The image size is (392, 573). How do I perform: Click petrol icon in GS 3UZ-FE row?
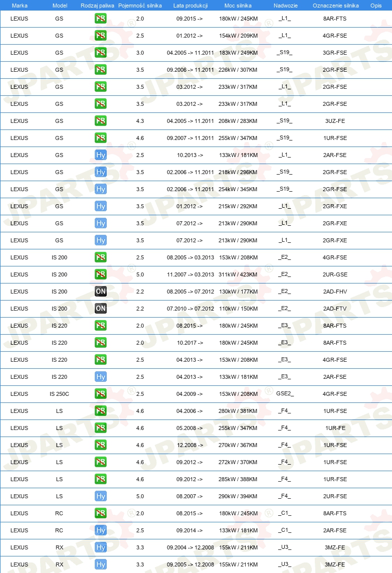point(100,120)
